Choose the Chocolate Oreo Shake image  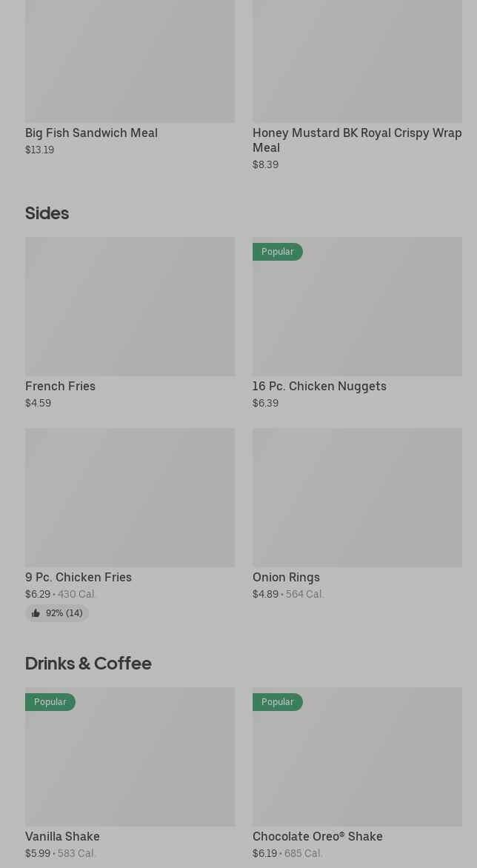(x=357, y=763)
